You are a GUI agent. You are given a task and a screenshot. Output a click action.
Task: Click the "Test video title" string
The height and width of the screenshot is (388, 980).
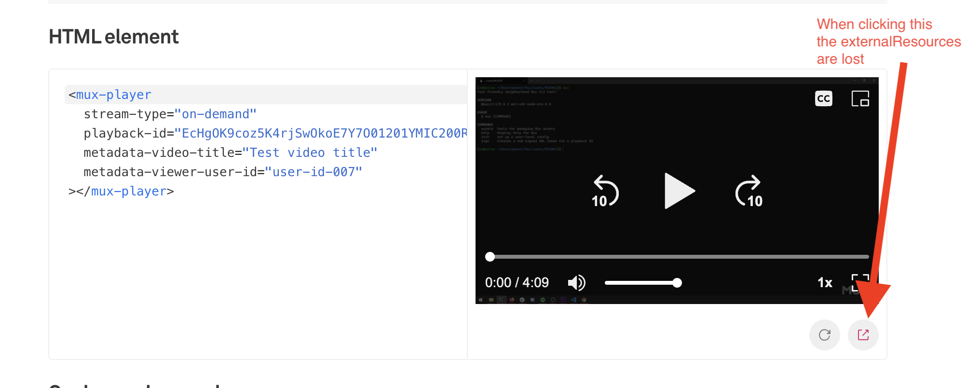tap(310, 152)
